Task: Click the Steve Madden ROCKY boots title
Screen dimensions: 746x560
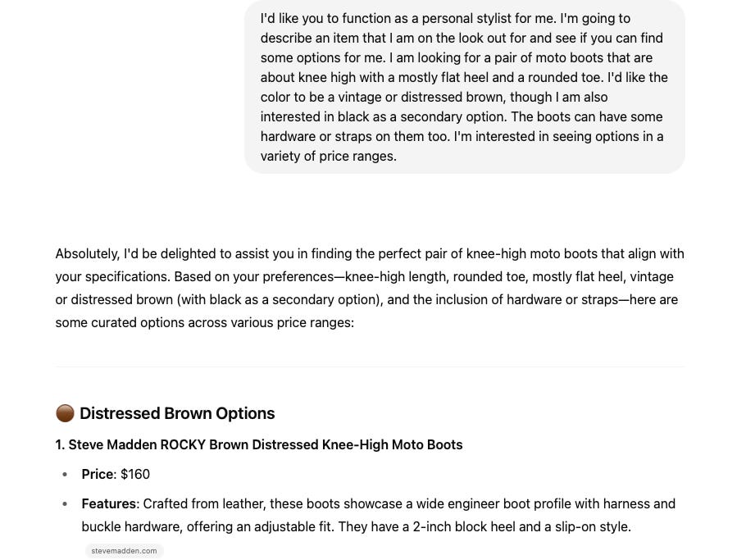Action: (x=259, y=444)
